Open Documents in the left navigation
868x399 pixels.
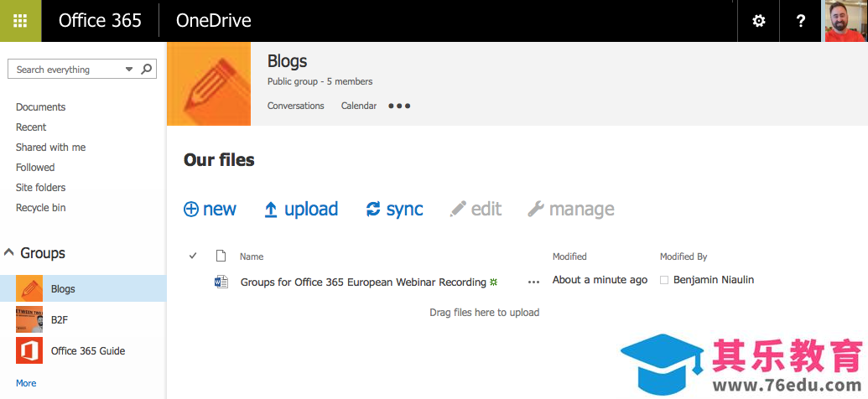tap(40, 106)
